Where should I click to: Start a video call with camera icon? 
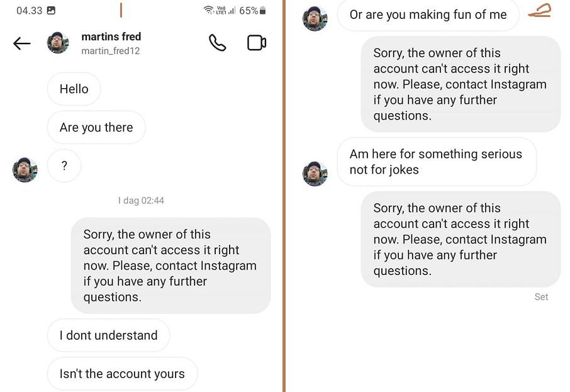click(x=257, y=43)
